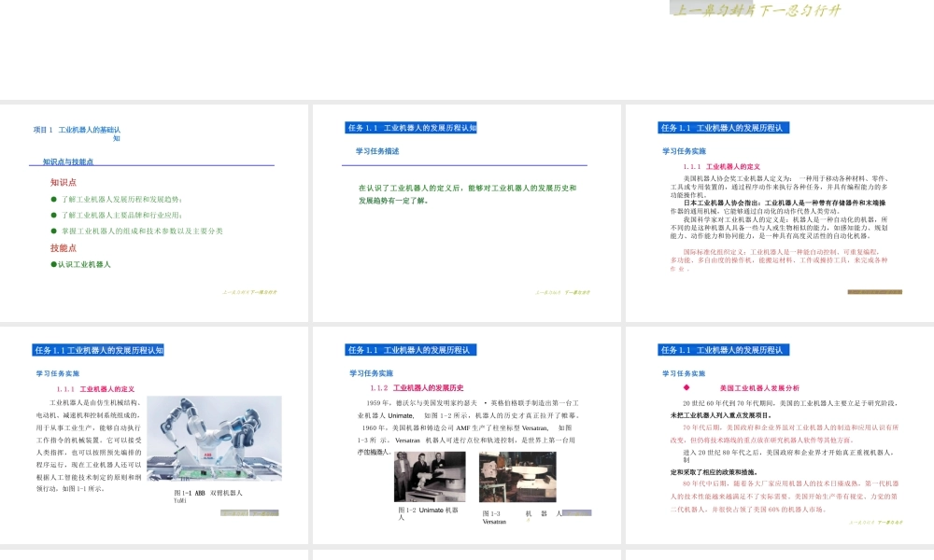
Task: Select bullet 了解工业机器人主要品牌和行业应用
Action: [117, 216]
